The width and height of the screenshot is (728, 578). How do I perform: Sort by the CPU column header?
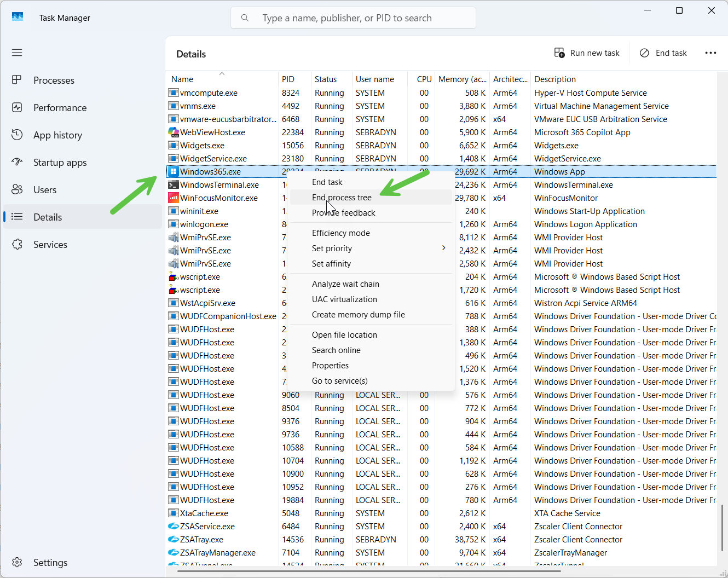421,79
